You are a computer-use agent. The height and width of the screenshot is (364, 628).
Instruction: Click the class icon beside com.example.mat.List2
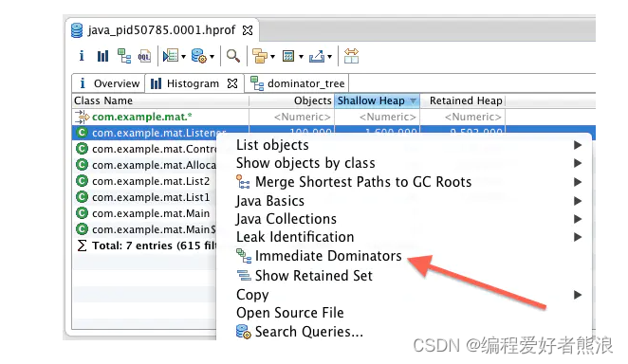point(82,181)
